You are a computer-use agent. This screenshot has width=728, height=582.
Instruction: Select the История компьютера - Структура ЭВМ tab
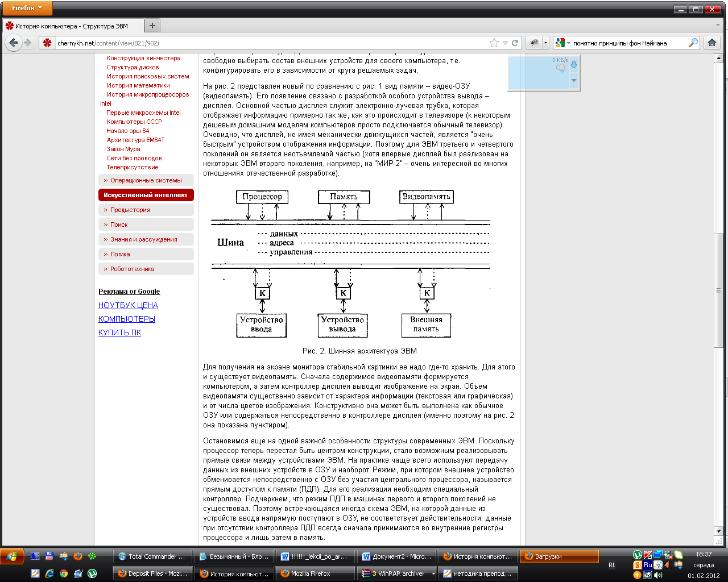tap(72, 26)
